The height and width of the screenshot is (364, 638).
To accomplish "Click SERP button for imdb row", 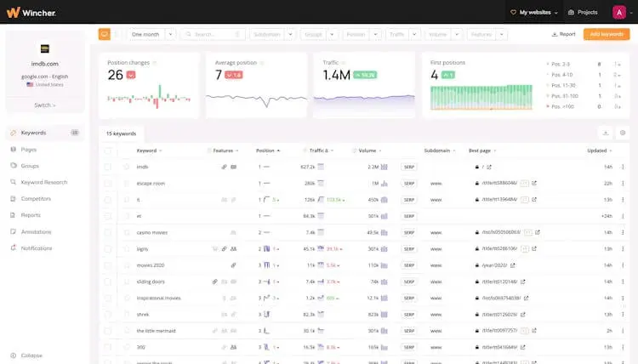I will pos(409,167).
